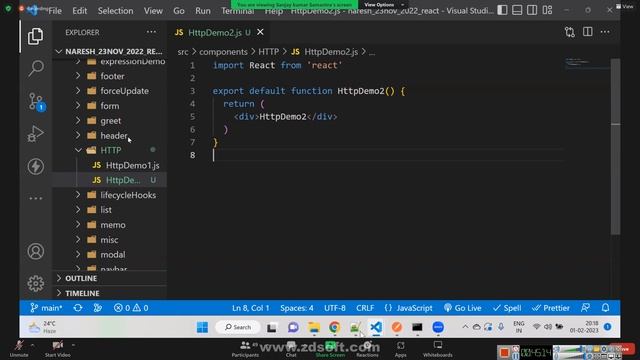This screenshot has width=640, height=360.
Task: Expand the forceUpdate folder
Action: click(x=109, y=91)
